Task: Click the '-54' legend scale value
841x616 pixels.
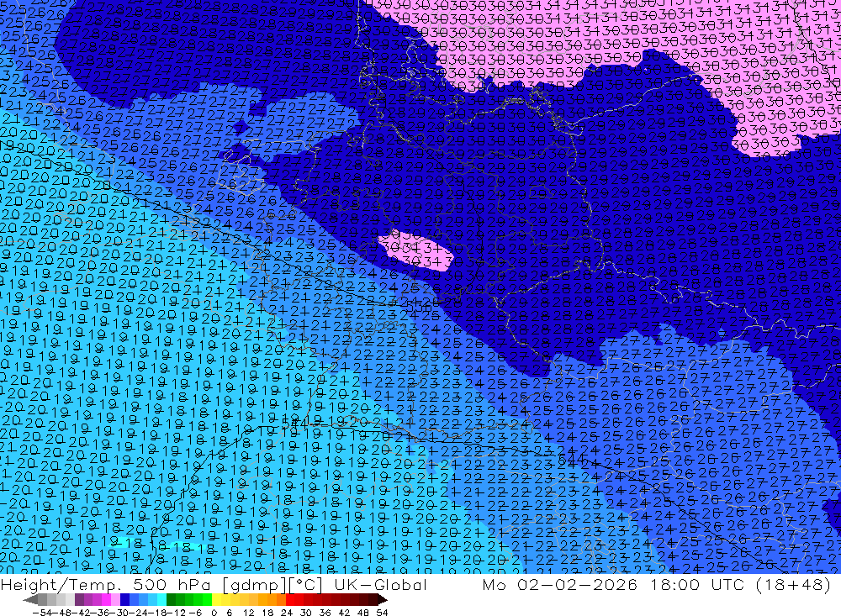Action: click(41, 613)
